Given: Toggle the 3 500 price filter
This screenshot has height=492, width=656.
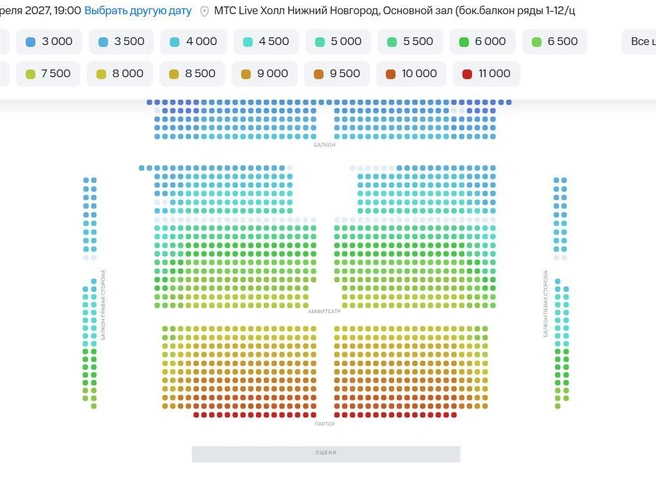Looking at the screenshot, I should pyautogui.click(x=121, y=41).
